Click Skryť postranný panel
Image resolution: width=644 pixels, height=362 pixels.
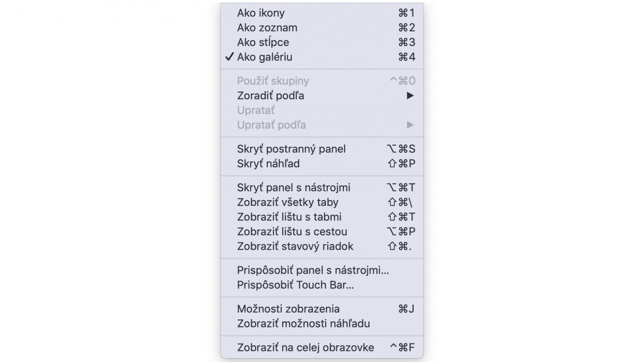pyautogui.click(x=322, y=149)
